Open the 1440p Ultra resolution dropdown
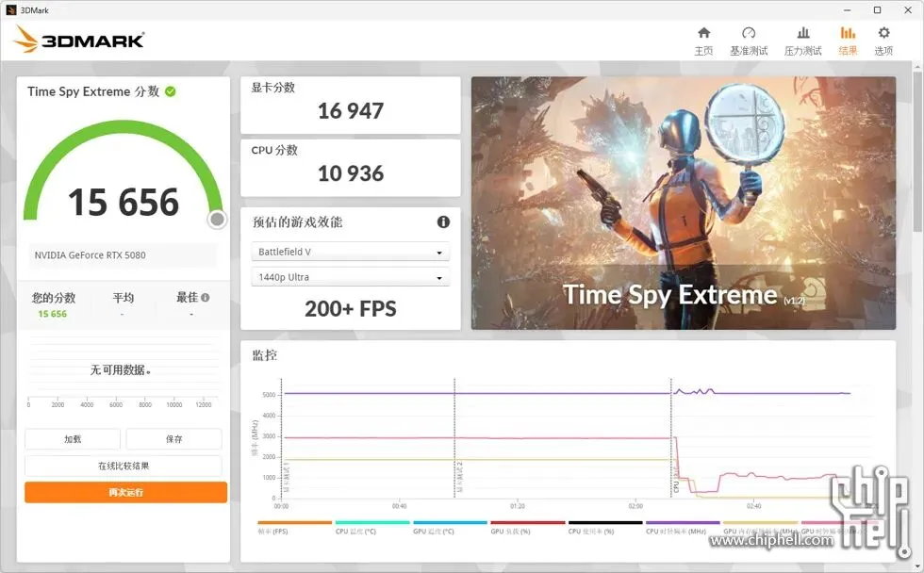The width and height of the screenshot is (924, 573). pyautogui.click(x=351, y=277)
